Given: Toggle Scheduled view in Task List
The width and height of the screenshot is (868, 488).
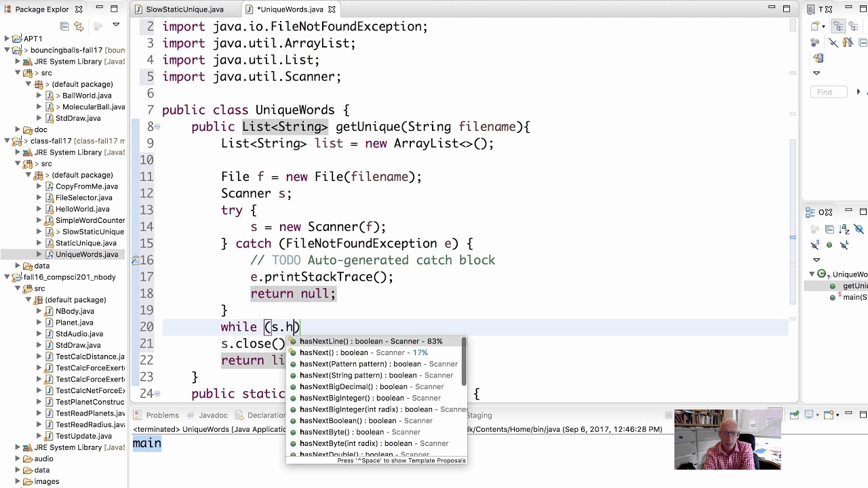Looking at the screenshot, I should pyautogui.click(x=853, y=26).
